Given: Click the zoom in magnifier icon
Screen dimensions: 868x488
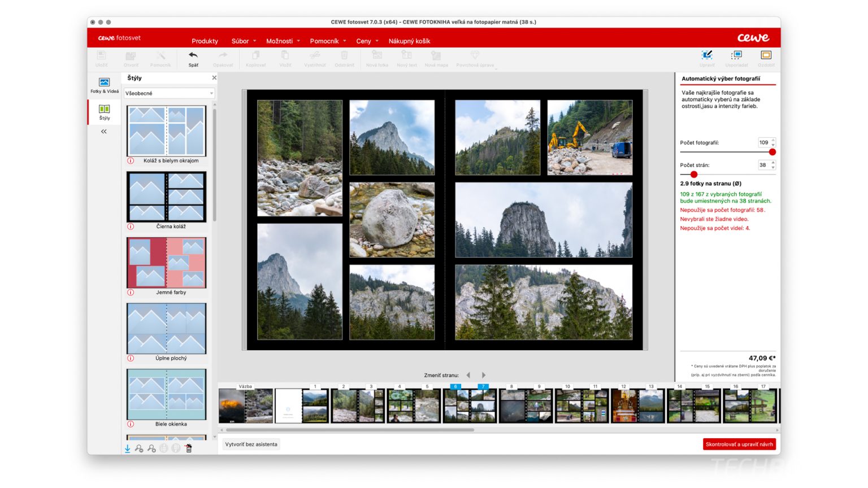Looking at the screenshot, I should pyautogui.click(x=151, y=448).
